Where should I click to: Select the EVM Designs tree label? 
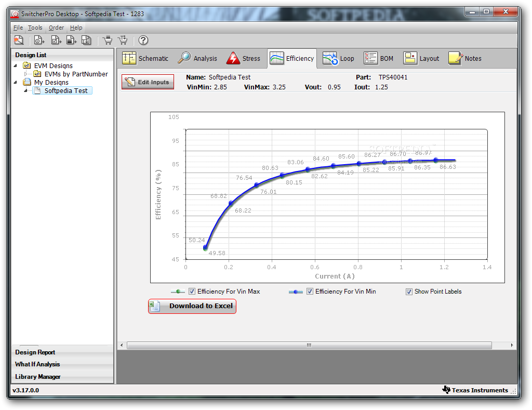[x=54, y=65]
